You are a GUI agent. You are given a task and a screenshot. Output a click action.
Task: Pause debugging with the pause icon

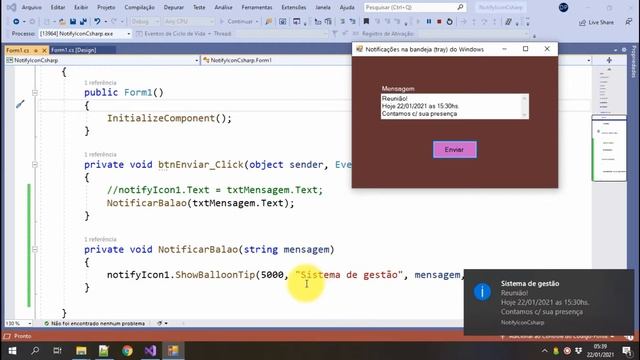(x=429, y=22)
